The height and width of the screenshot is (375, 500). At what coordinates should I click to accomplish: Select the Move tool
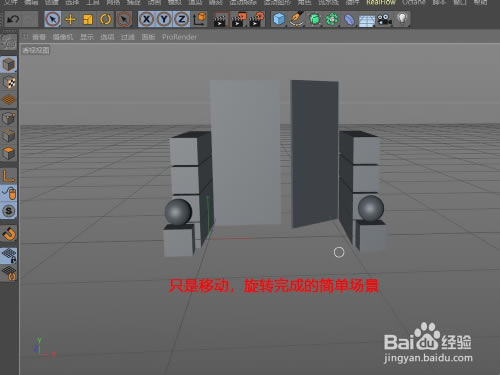click(70, 19)
